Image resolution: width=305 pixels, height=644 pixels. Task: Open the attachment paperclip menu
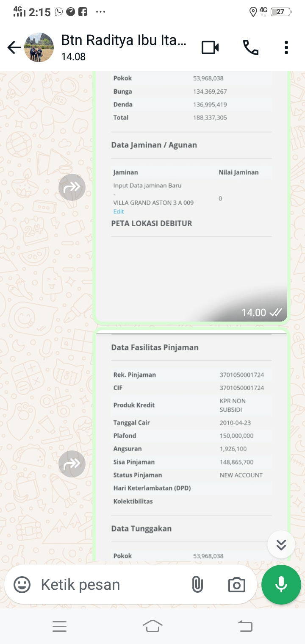coord(197,585)
